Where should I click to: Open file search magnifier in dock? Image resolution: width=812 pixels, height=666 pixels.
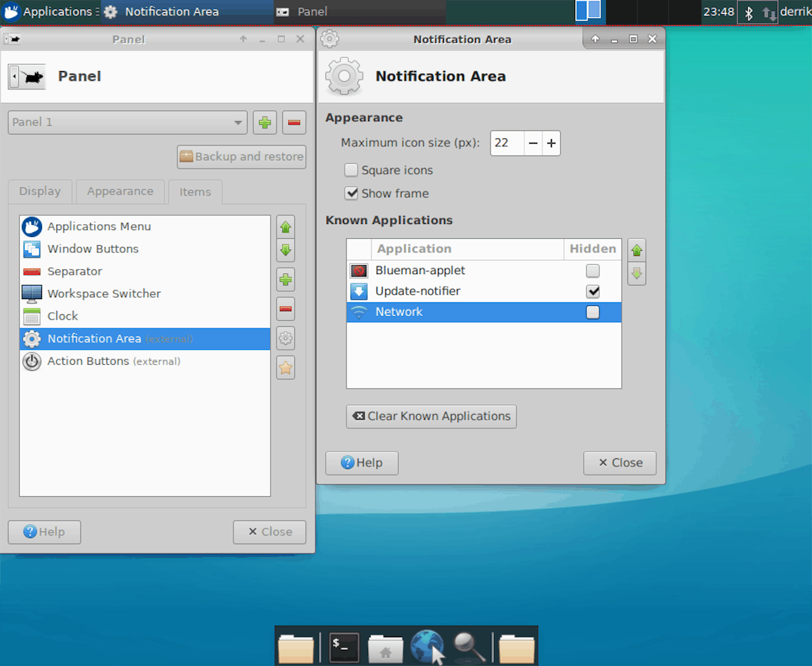point(469,647)
